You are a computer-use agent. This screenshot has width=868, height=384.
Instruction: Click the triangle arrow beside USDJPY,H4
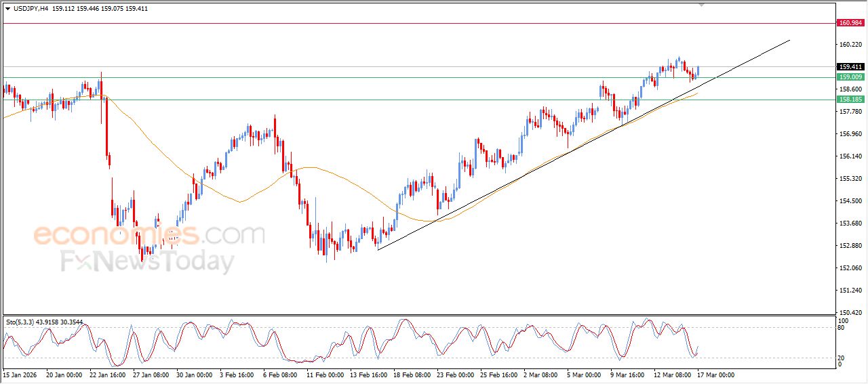[7, 9]
